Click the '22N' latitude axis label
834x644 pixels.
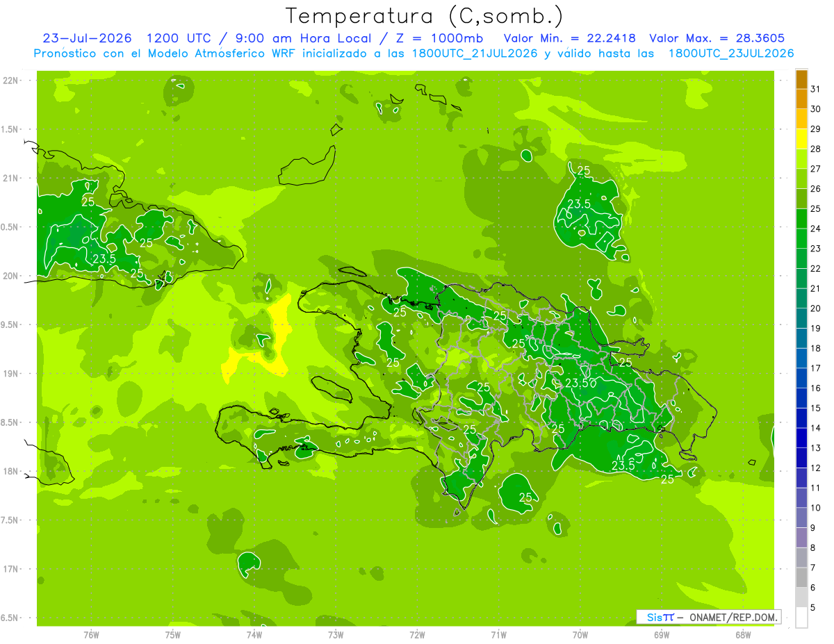[10, 80]
